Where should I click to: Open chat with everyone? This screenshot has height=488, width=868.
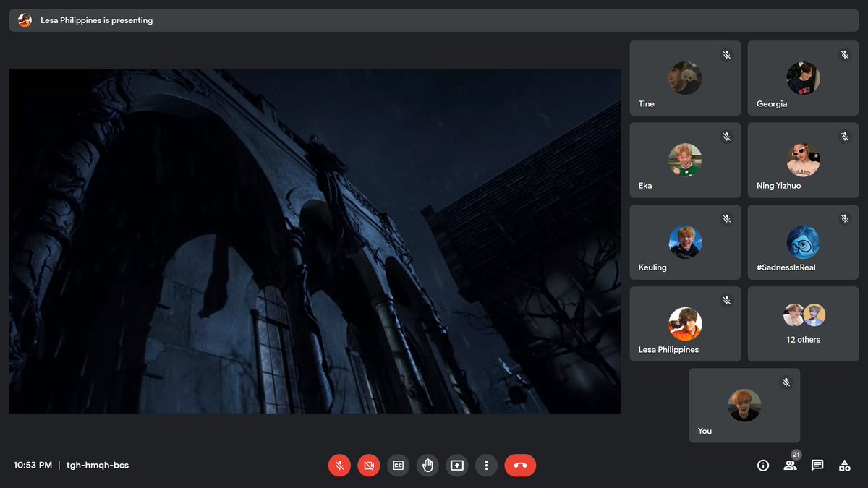tap(817, 466)
